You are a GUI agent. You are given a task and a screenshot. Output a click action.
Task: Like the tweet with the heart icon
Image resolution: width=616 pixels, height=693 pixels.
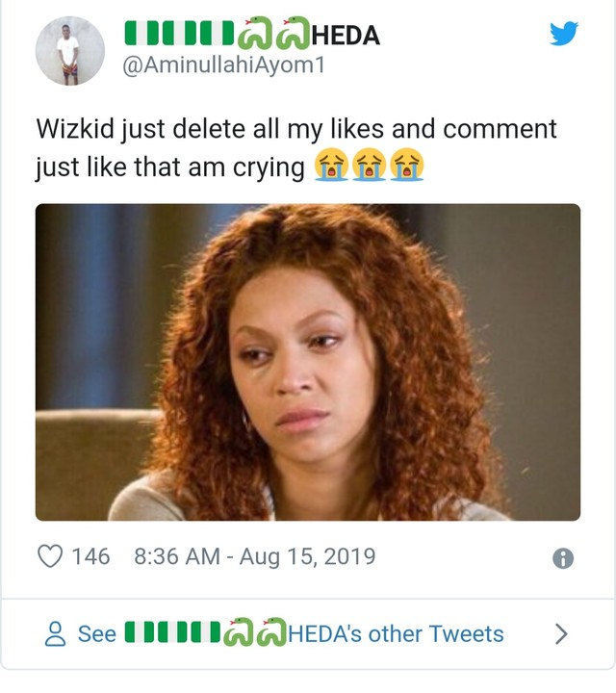(50, 556)
